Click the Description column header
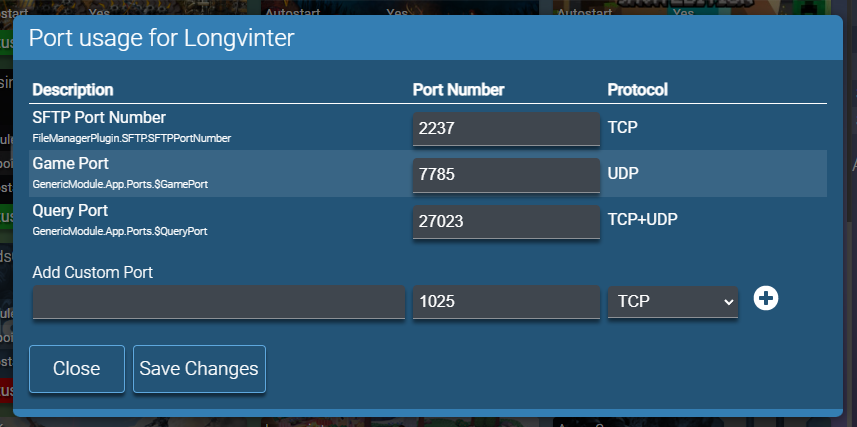 [73, 90]
